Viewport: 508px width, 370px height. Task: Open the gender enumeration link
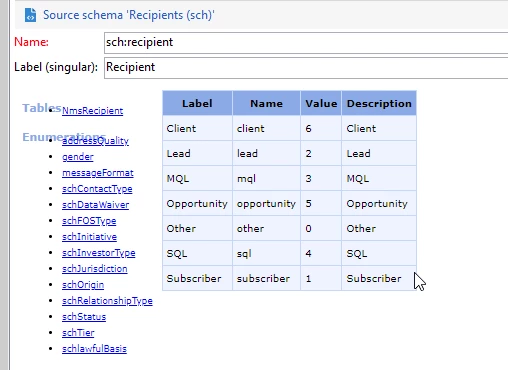click(x=78, y=157)
